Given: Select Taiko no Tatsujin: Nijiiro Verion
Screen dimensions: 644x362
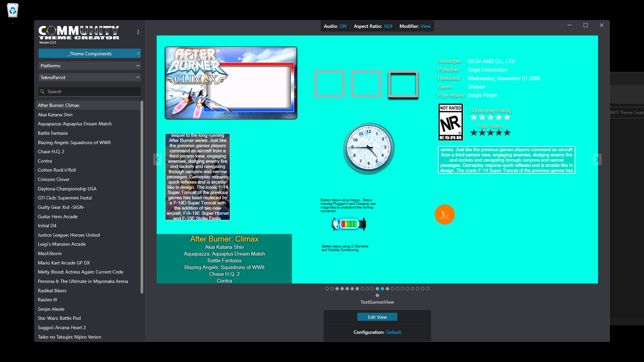Looking at the screenshot, I should coord(88,337).
